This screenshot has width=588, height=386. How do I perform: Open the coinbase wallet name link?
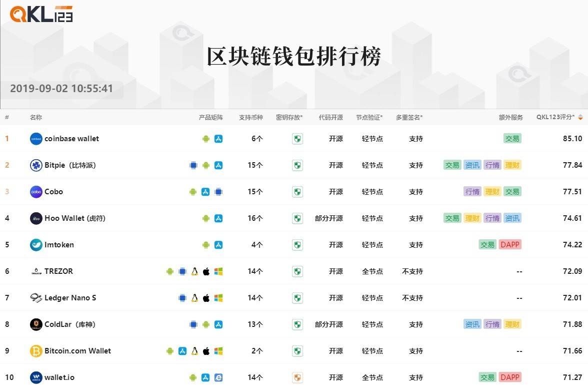(x=71, y=139)
